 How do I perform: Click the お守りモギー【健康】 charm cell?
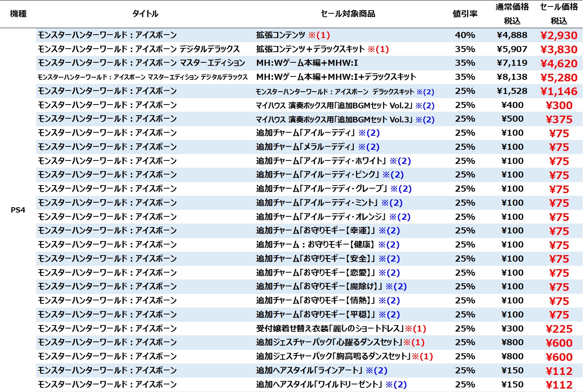(x=328, y=244)
